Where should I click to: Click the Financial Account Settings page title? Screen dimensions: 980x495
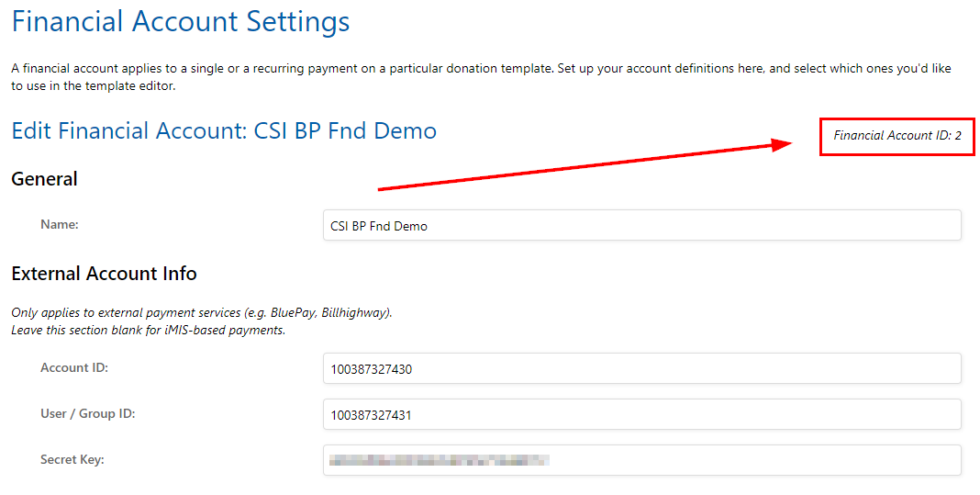click(x=181, y=22)
